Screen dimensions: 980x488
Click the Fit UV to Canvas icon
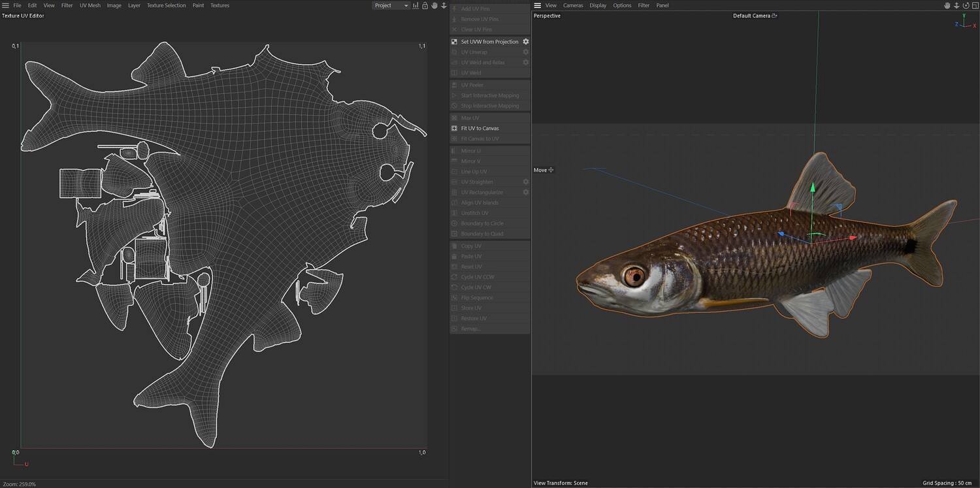coord(454,129)
